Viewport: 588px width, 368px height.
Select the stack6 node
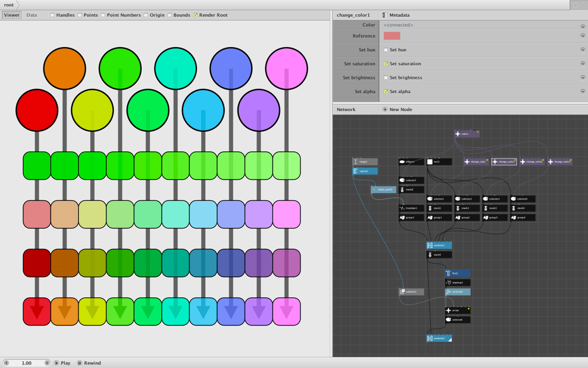coord(412,190)
